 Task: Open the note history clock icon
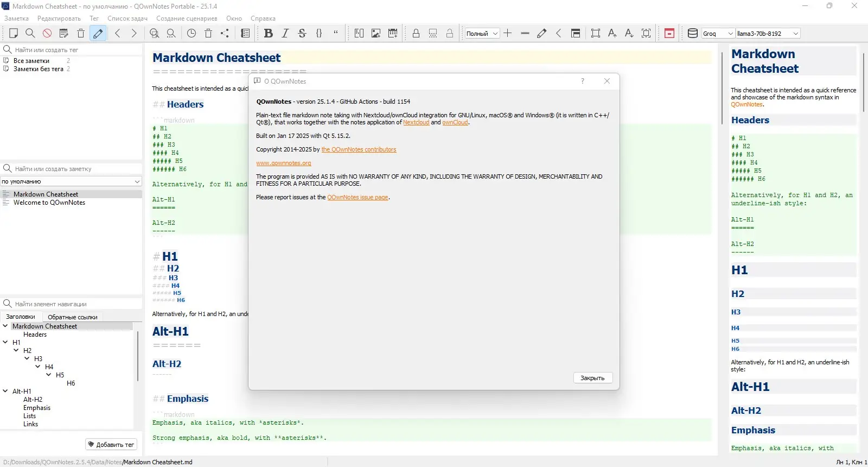(192, 33)
